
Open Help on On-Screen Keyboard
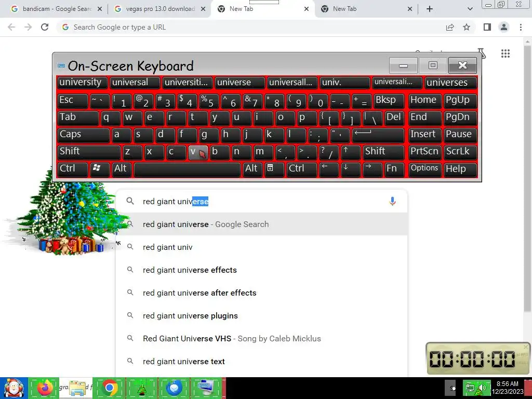(460, 169)
